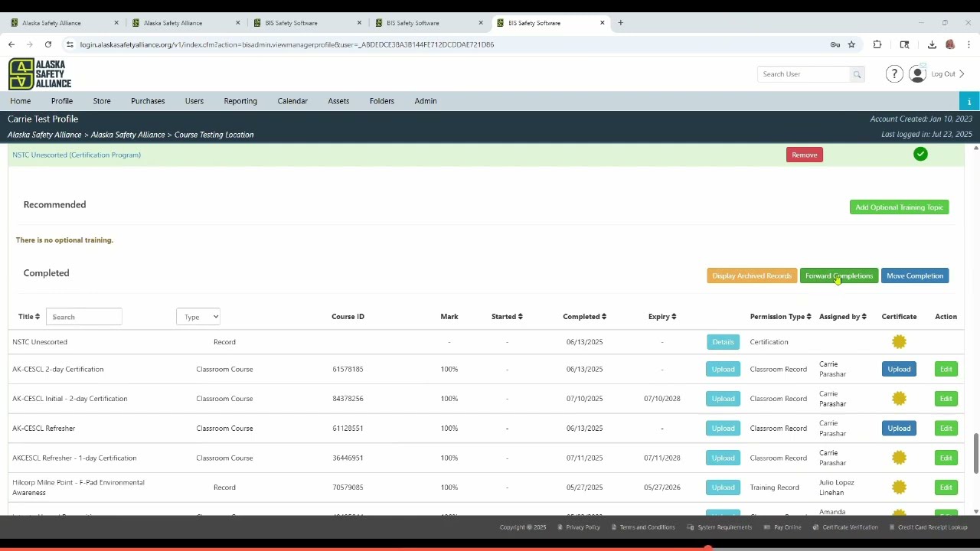Click blue certificate Upload for AK-CESCL 2-day row

899,369
